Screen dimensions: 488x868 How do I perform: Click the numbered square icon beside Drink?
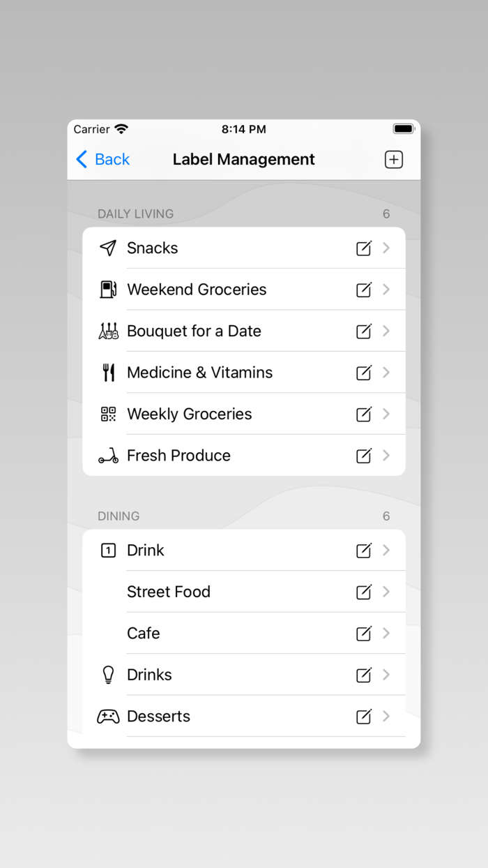108,550
